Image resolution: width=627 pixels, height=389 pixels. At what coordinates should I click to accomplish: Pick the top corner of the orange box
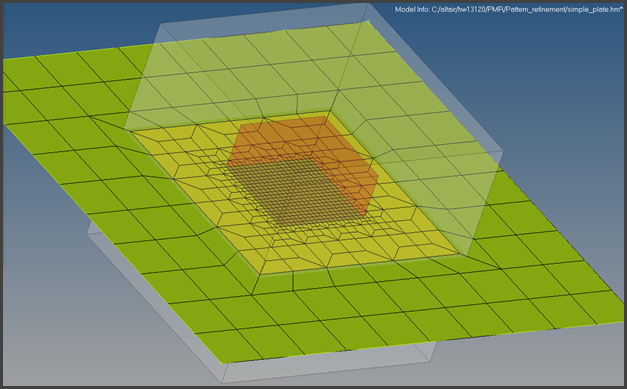[x=325, y=116]
